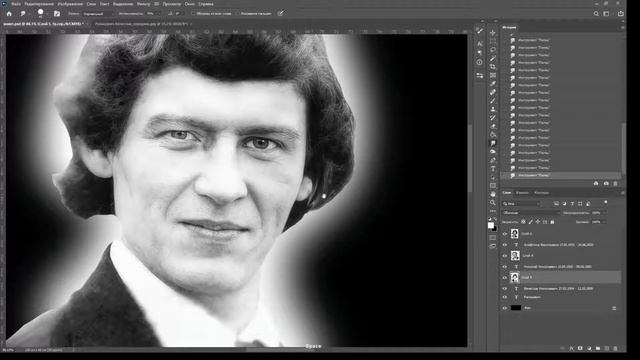
Task: Open the Layers panel menu
Action: click(x=622, y=193)
